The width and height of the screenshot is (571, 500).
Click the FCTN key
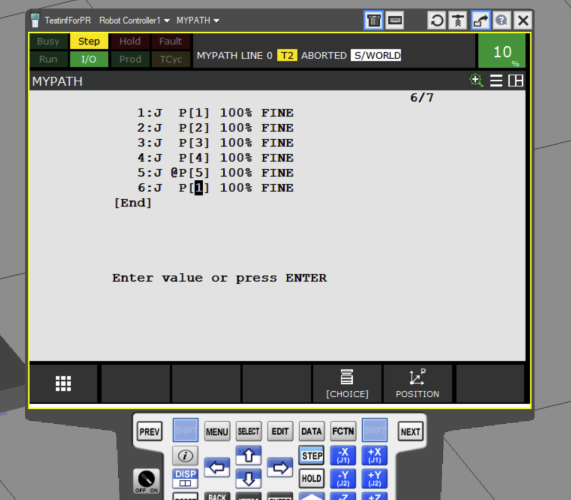click(343, 431)
